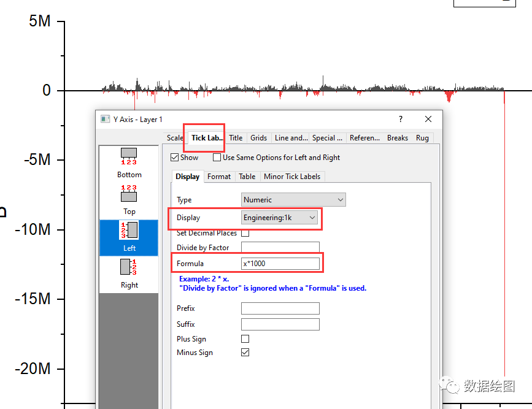The image size is (532, 409).
Task: Enable the Plus Sign checkbox
Action: [245, 339]
